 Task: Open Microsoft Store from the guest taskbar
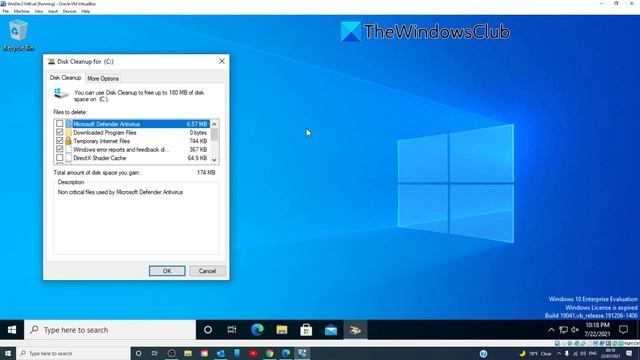click(x=306, y=330)
